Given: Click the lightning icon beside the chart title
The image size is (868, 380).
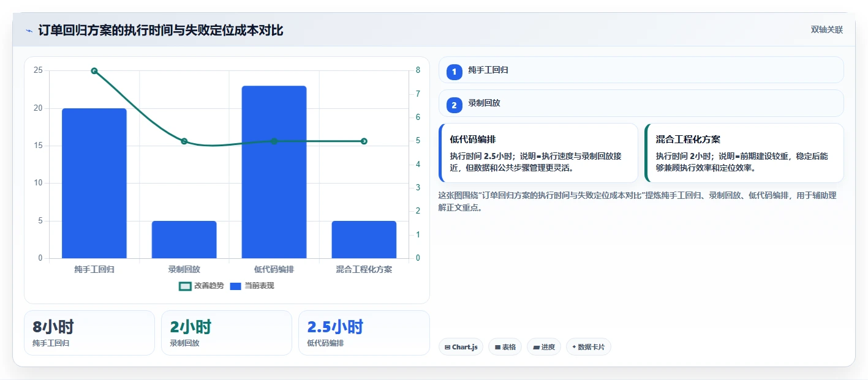Looking at the screenshot, I should point(29,31).
